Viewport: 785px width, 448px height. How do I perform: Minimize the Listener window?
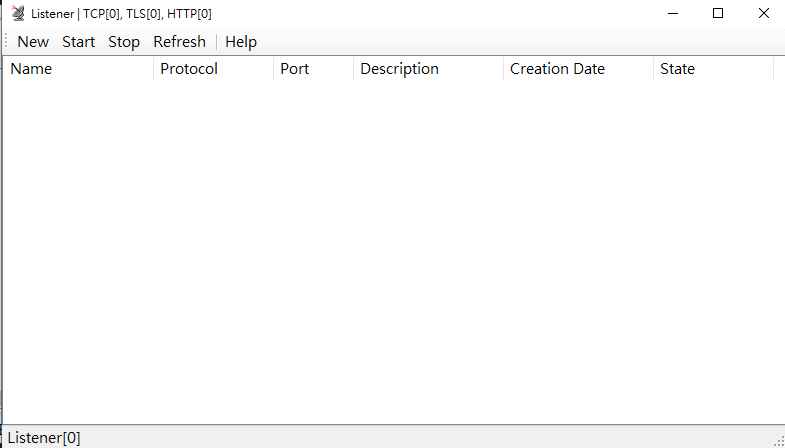coord(671,14)
